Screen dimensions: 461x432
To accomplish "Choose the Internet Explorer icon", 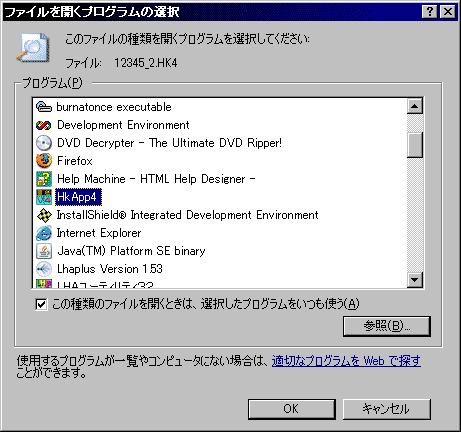I will 44,233.
